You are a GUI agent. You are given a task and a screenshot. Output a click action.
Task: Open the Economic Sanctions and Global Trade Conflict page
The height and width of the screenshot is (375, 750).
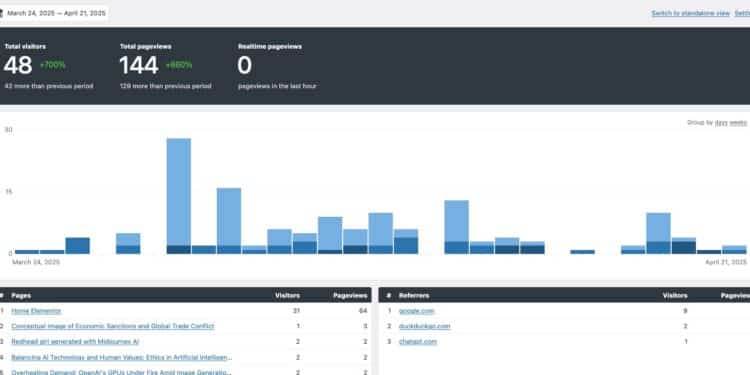tap(113, 326)
